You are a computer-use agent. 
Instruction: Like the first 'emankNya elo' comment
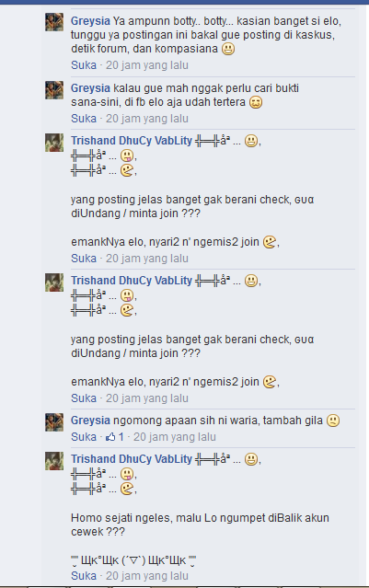click(84, 259)
